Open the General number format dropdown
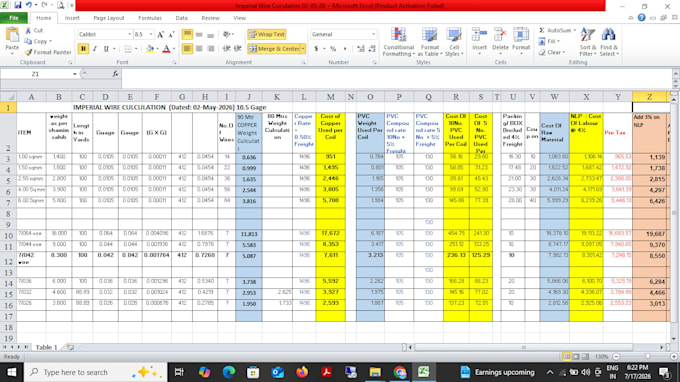Image resolution: width=680 pixels, height=382 pixels. pyautogui.click(x=373, y=34)
